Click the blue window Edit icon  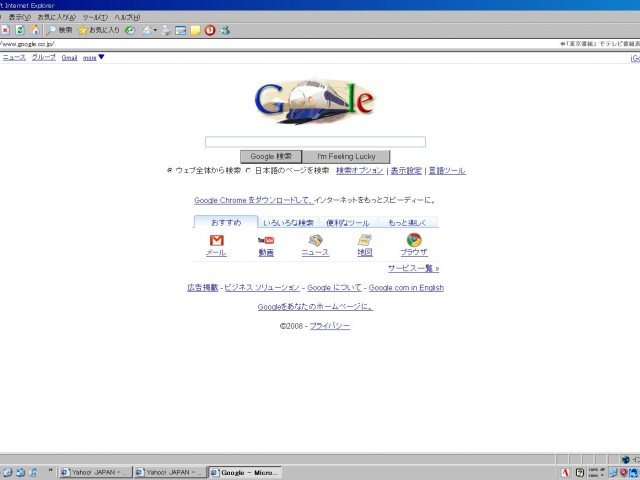pyautogui.click(x=180, y=31)
